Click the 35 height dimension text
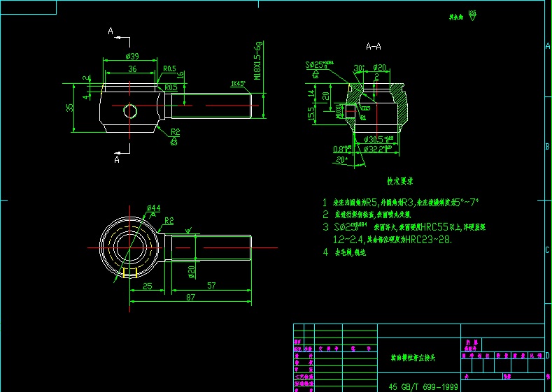The height and width of the screenshot is (392, 552). click(x=70, y=108)
